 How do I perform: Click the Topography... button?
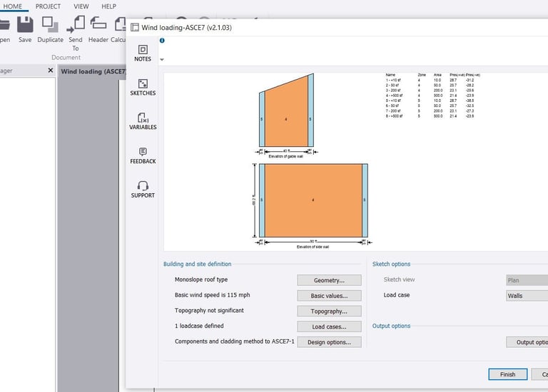[329, 311]
